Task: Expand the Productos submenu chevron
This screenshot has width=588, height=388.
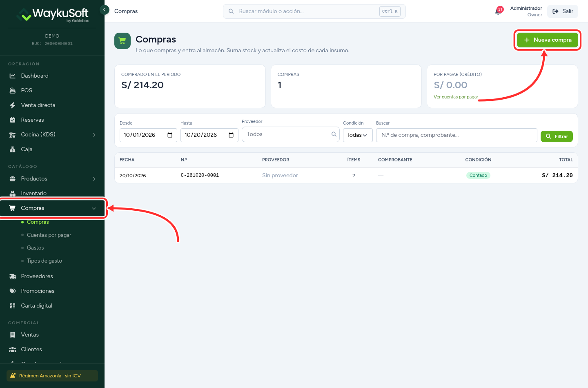Action: 94,179
